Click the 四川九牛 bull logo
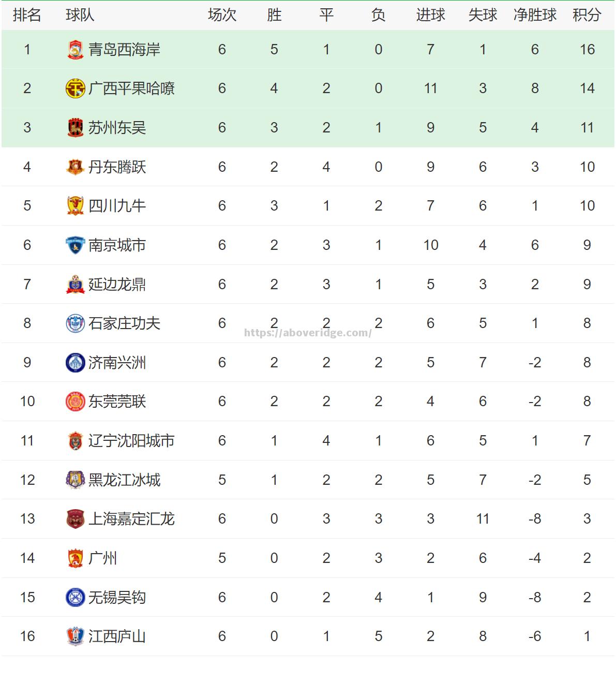This screenshot has width=616, height=683. tap(76, 206)
